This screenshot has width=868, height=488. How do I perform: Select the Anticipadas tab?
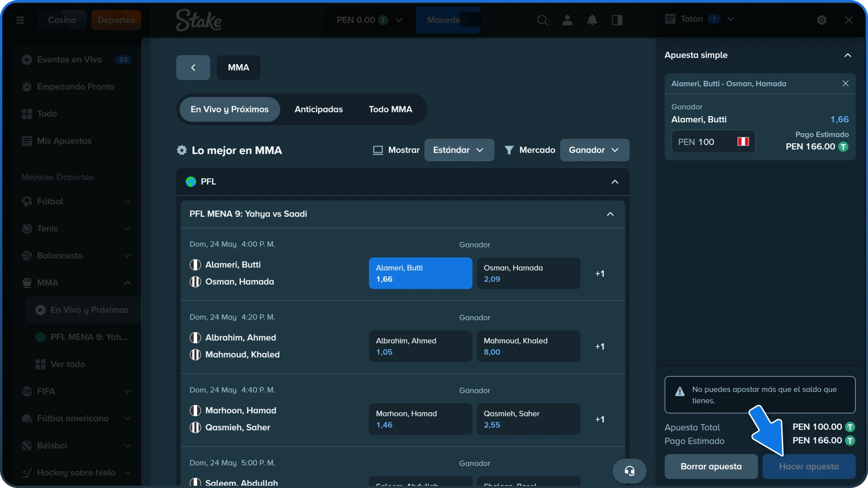(319, 109)
